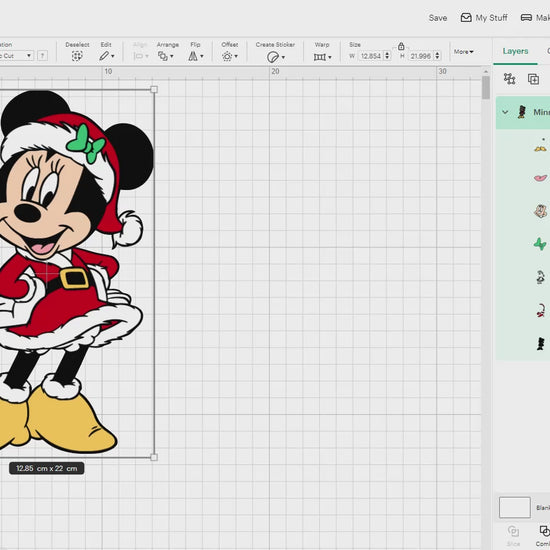The width and height of the screenshot is (550, 550).
Task: Click the Offset tool icon
Action: tap(227, 56)
